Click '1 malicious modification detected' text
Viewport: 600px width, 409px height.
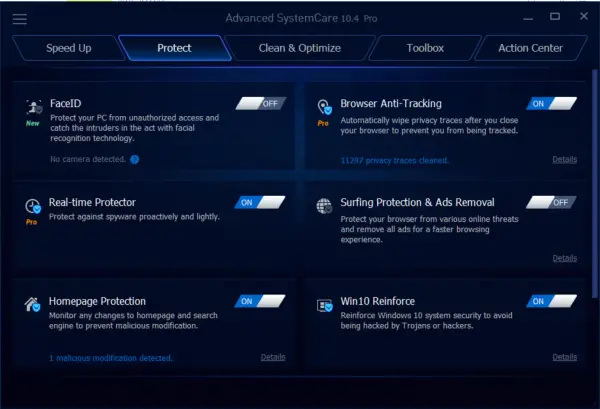111,358
